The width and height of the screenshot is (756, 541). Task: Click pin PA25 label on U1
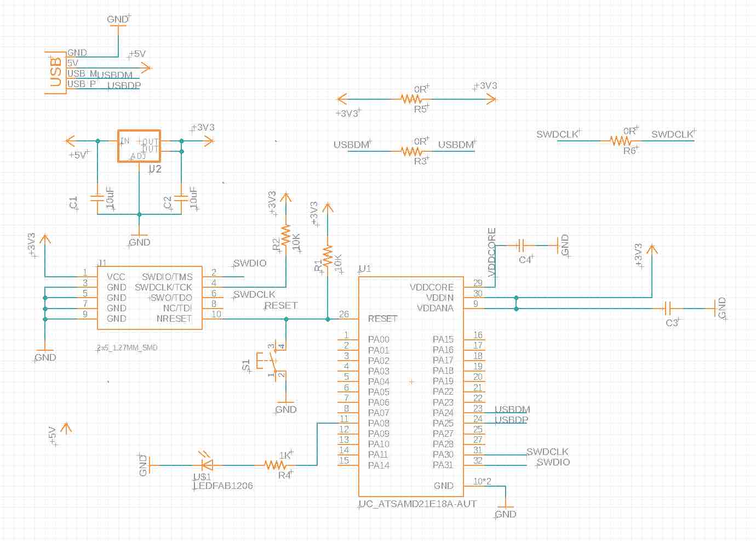443,423
